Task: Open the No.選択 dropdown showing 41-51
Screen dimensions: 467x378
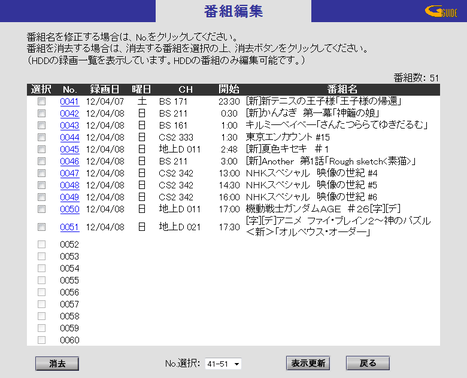Action: pos(223,364)
